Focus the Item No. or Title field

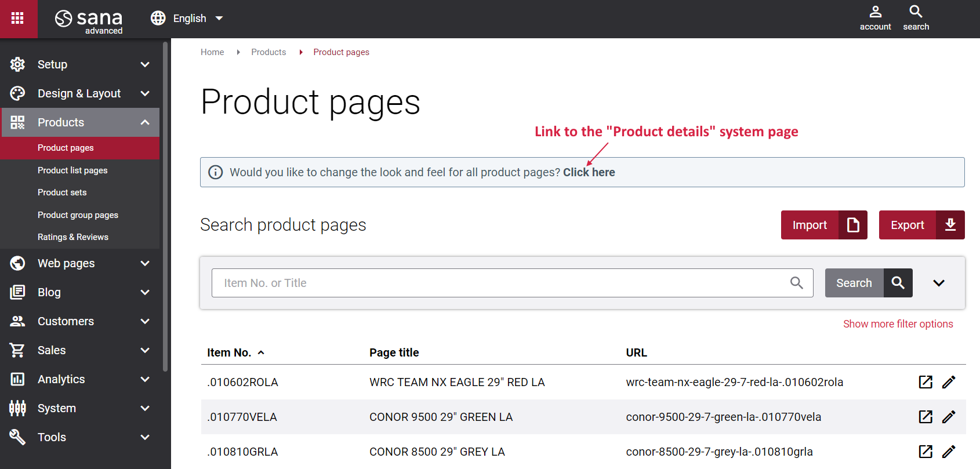click(513, 283)
